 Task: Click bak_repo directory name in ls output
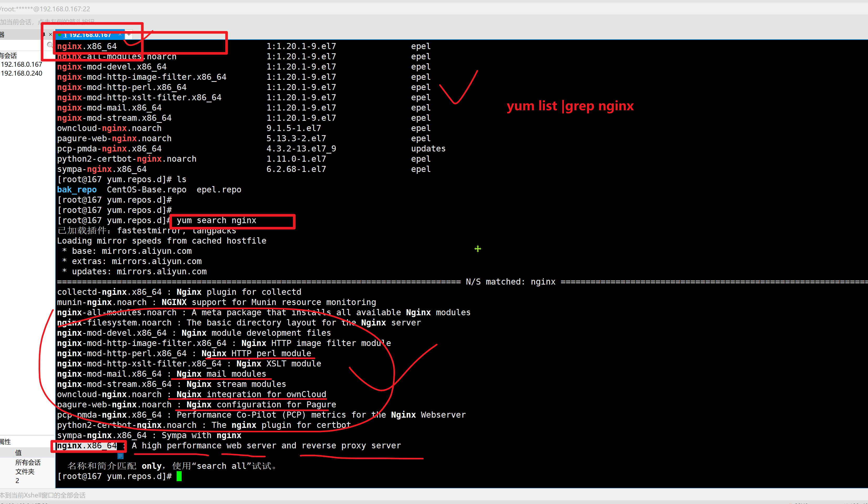(77, 190)
